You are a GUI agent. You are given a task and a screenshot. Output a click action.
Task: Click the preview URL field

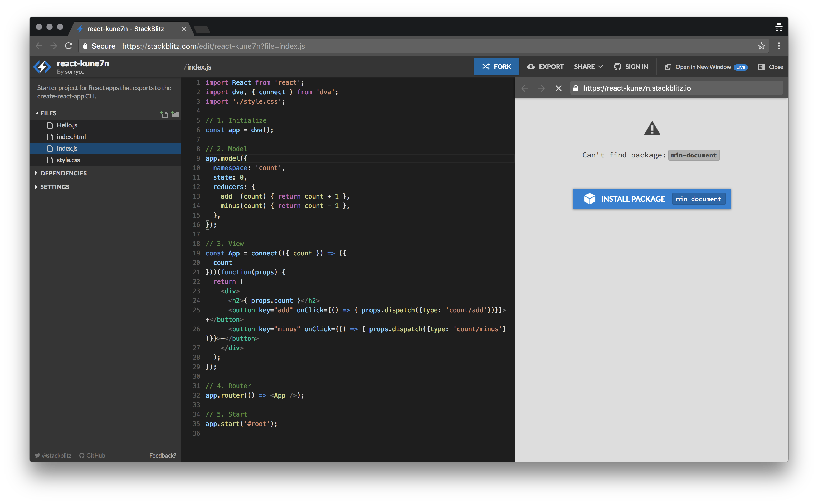coord(676,88)
